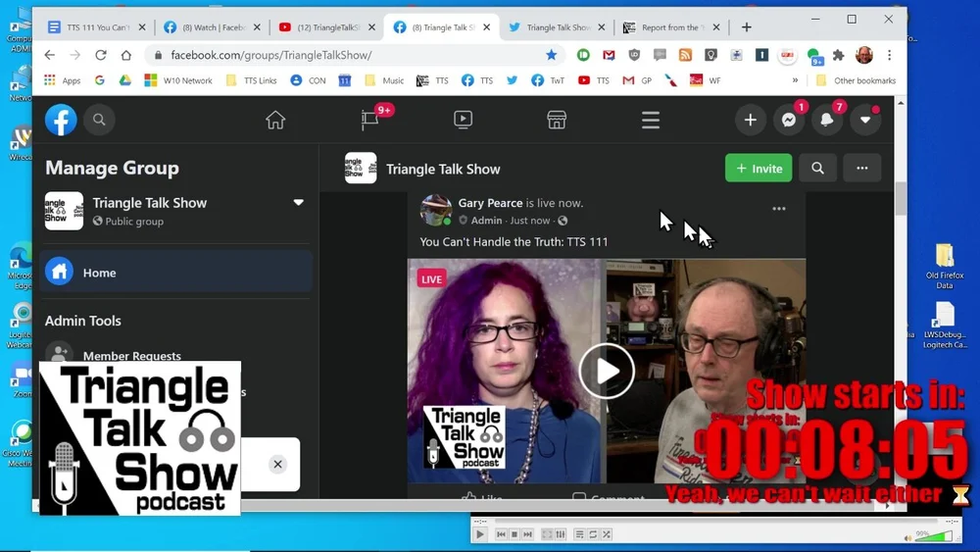Click the media player Play button
This screenshot has width=980, height=552.
(480, 534)
